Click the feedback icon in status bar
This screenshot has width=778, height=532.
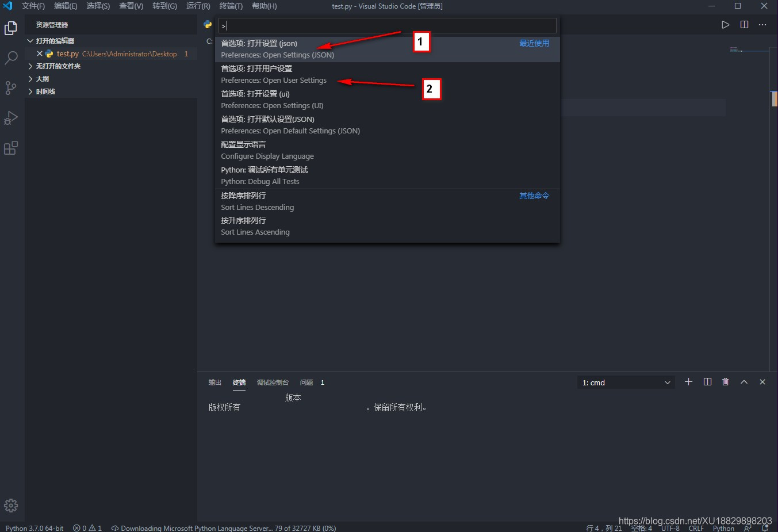click(x=748, y=527)
